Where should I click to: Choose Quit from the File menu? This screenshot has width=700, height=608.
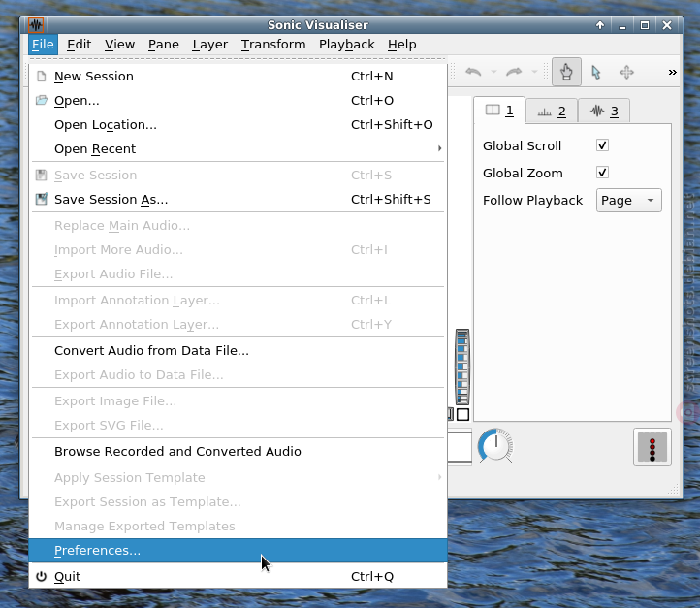(238, 576)
